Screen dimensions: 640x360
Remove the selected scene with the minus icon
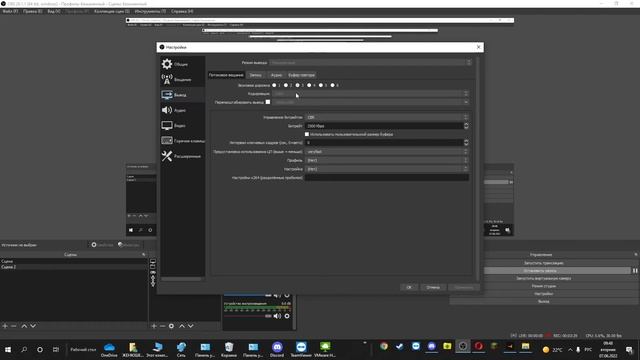click(x=13, y=326)
